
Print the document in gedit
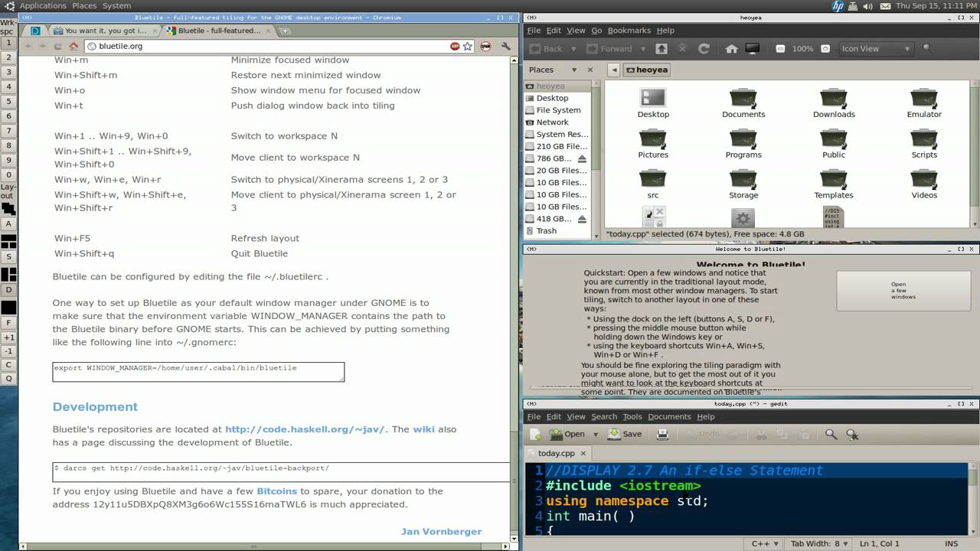pyautogui.click(x=663, y=434)
